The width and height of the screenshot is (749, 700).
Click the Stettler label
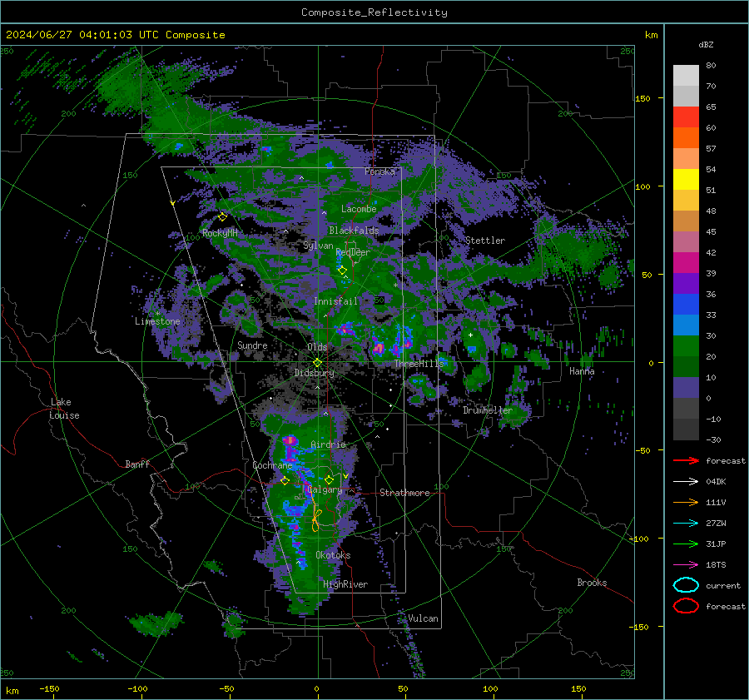point(485,241)
